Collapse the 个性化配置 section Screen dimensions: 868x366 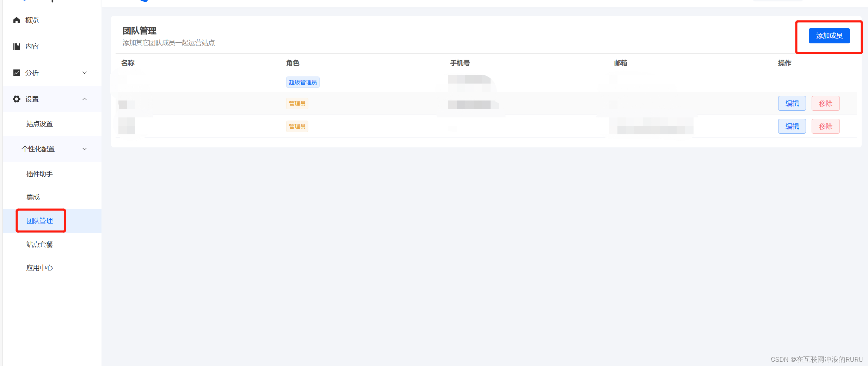pos(84,149)
